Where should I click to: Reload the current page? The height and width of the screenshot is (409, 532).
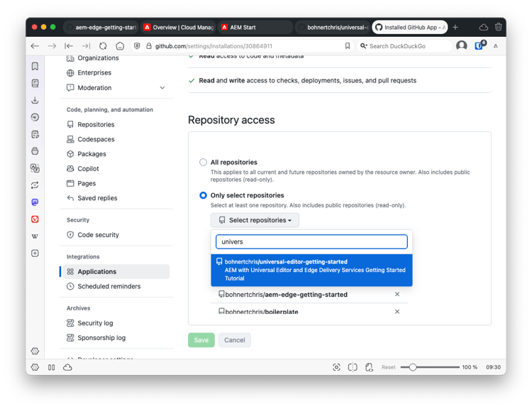point(103,46)
